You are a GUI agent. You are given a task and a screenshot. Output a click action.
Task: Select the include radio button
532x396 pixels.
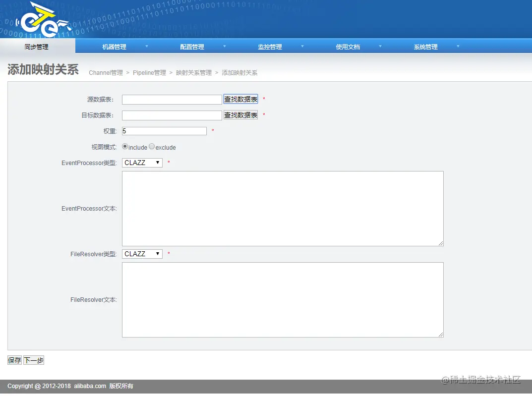click(125, 147)
